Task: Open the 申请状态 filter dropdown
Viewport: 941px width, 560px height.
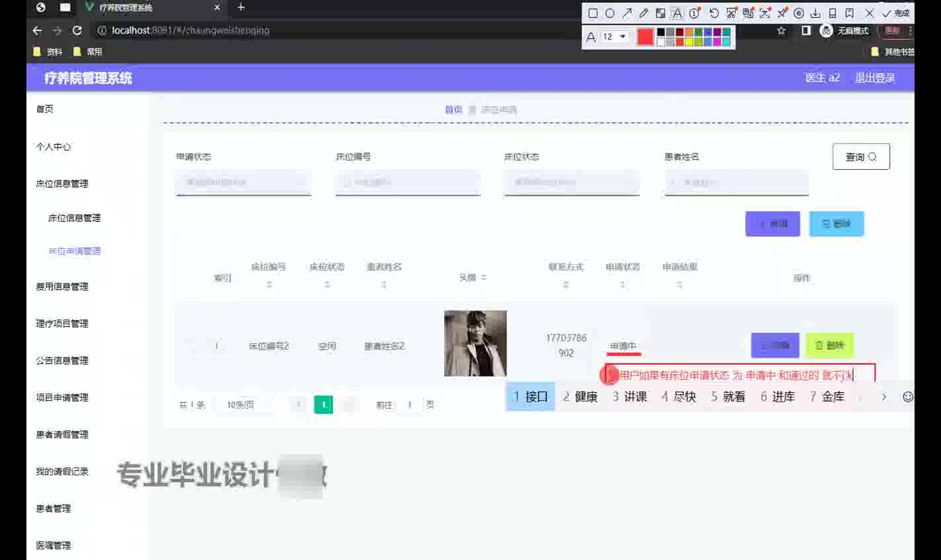Action: pos(243,182)
